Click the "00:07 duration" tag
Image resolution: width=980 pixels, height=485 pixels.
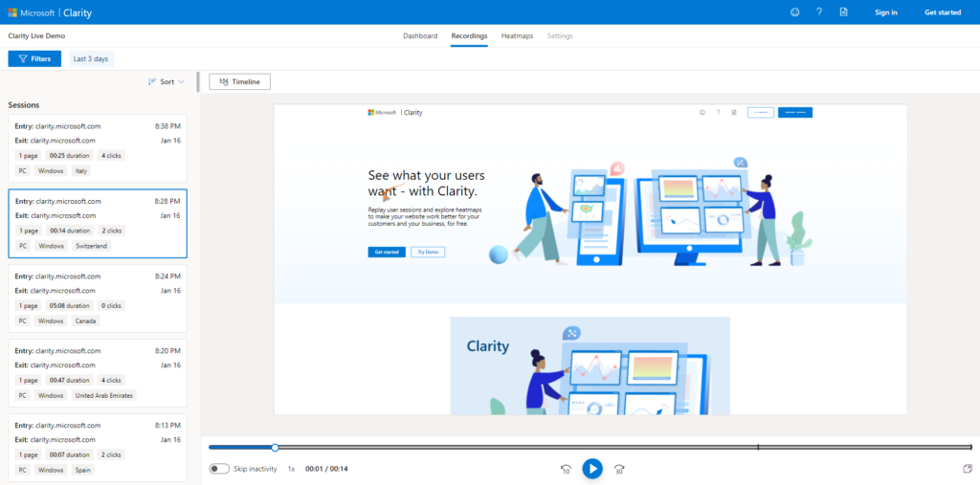pyautogui.click(x=69, y=455)
